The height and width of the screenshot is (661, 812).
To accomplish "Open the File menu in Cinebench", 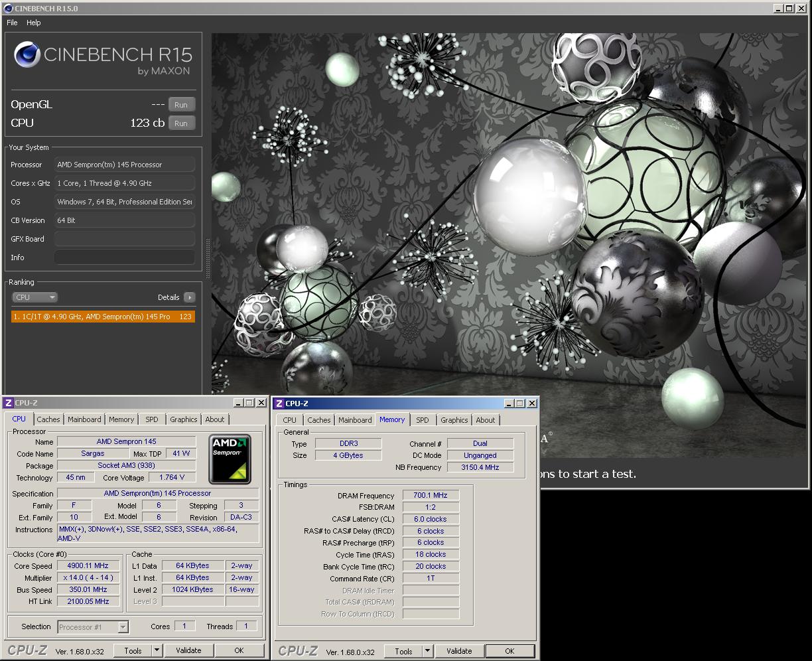I will 12,23.
